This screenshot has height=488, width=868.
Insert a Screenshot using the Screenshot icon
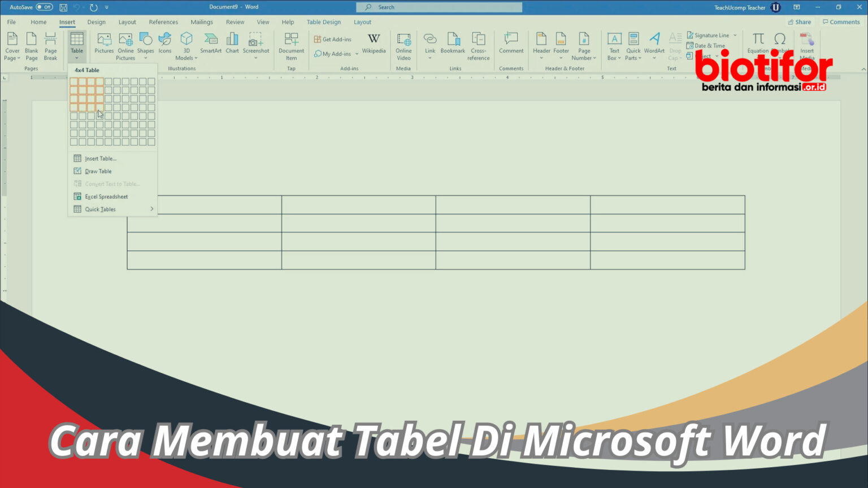point(256,45)
